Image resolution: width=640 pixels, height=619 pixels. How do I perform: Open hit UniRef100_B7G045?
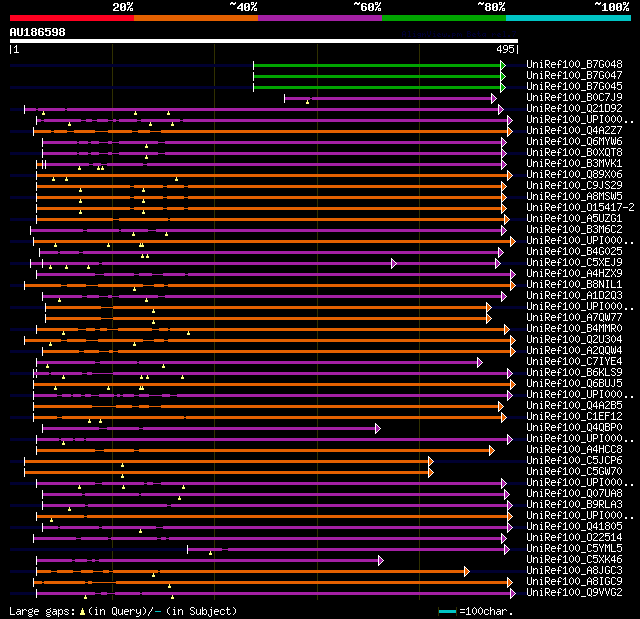[x=574, y=87]
